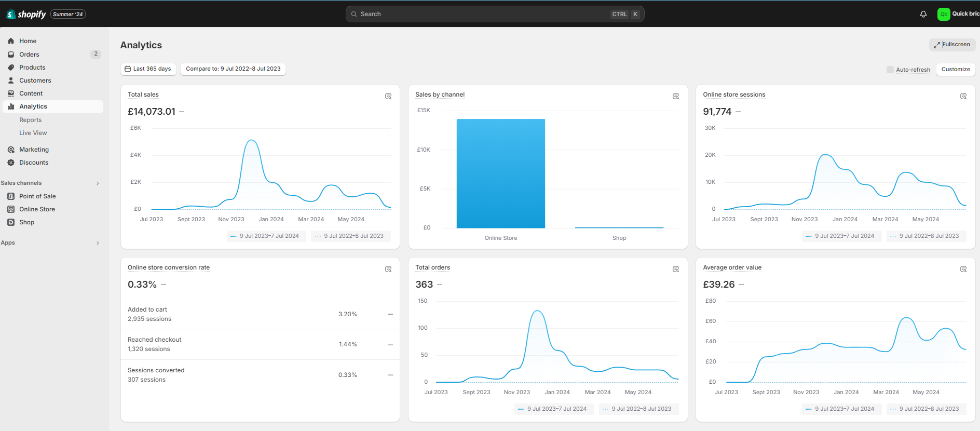Click the Customize button
Image resolution: width=980 pixels, height=431 pixels.
click(x=955, y=69)
